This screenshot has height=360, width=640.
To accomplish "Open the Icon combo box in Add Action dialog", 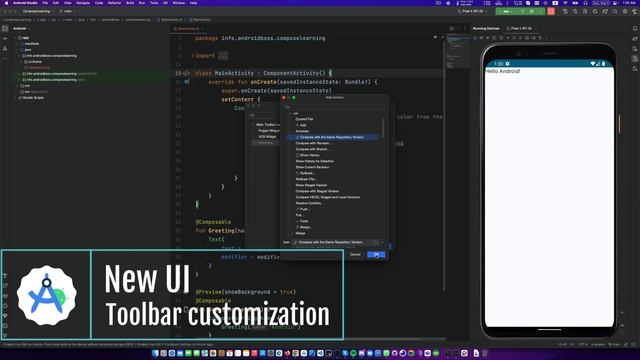I will click(x=339, y=242).
